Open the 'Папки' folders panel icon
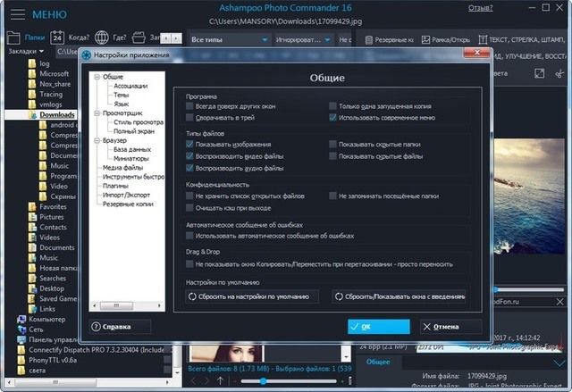The width and height of the screenshot is (572, 392). (x=14, y=38)
